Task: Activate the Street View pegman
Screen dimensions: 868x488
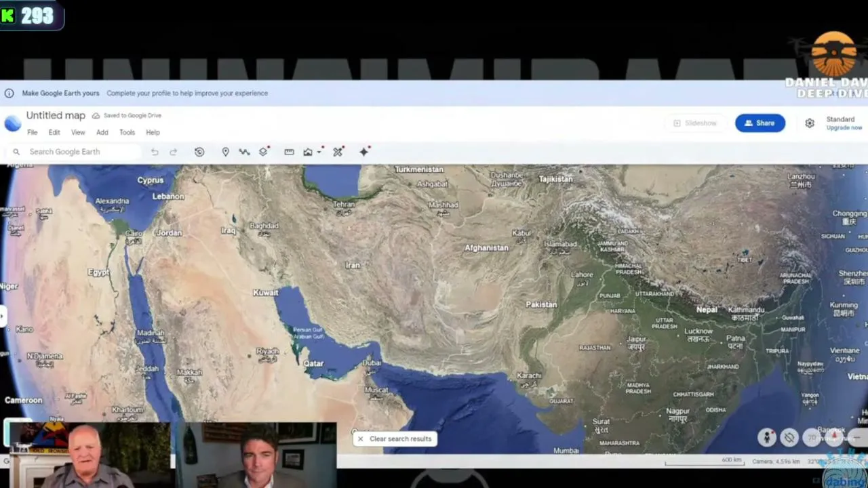Action: (x=767, y=438)
